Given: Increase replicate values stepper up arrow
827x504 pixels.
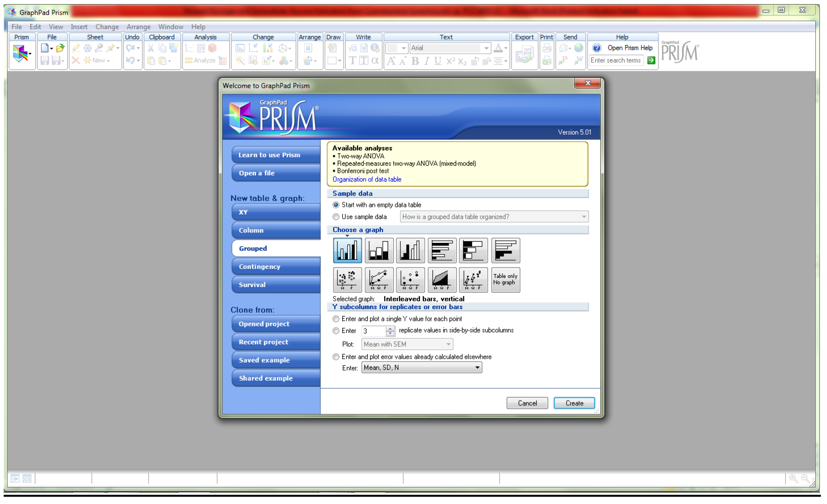Looking at the screenshot, I should (x=390, y=329).
